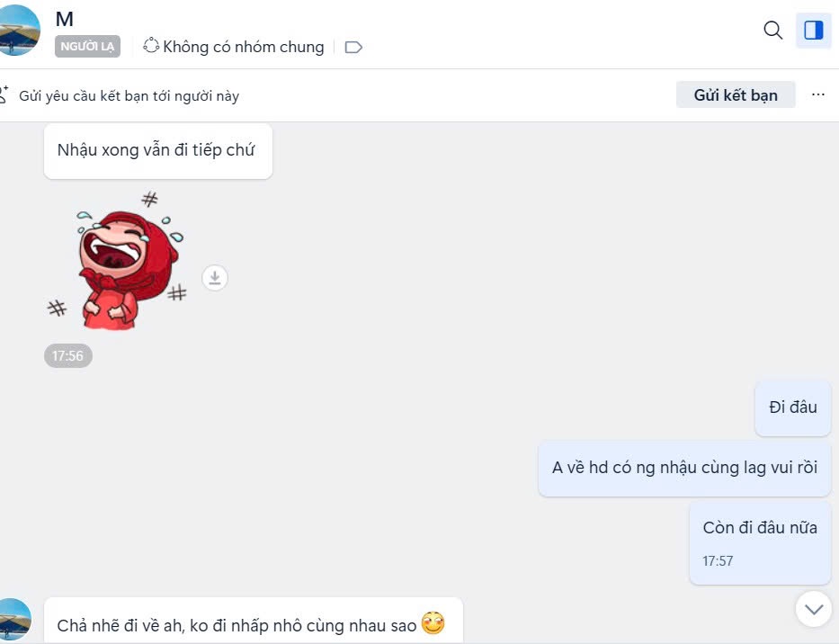Click message A về hd có ng nhậu
This screenshot has width=839, height=644.
point(684,468)
